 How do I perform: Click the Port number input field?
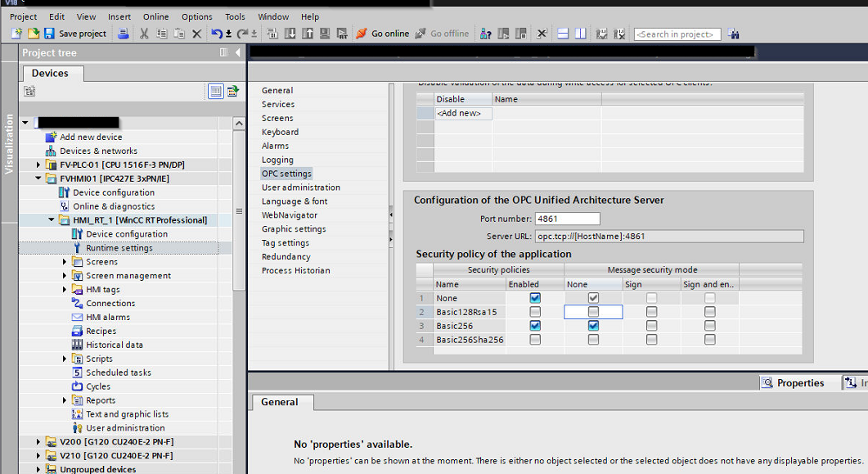(567, 219)
